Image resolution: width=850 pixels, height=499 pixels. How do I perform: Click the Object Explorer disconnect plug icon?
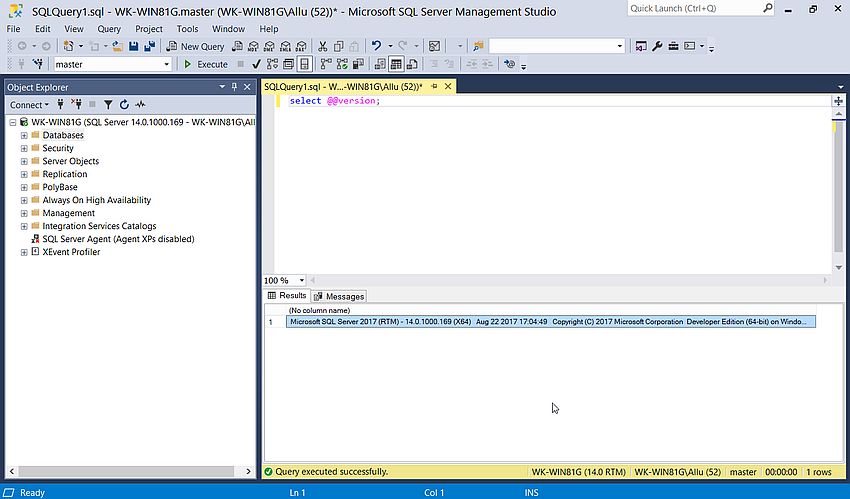tap(76, 105)
